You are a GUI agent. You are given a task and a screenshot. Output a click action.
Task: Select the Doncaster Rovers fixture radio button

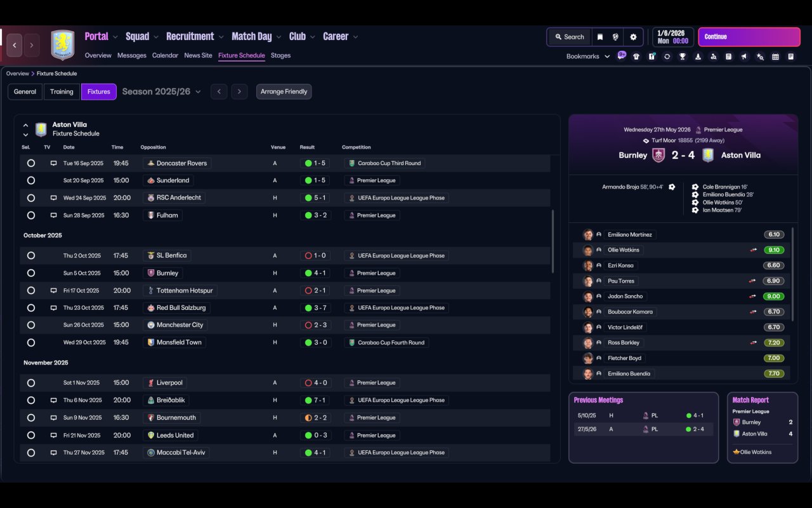(x=31, y=163)
